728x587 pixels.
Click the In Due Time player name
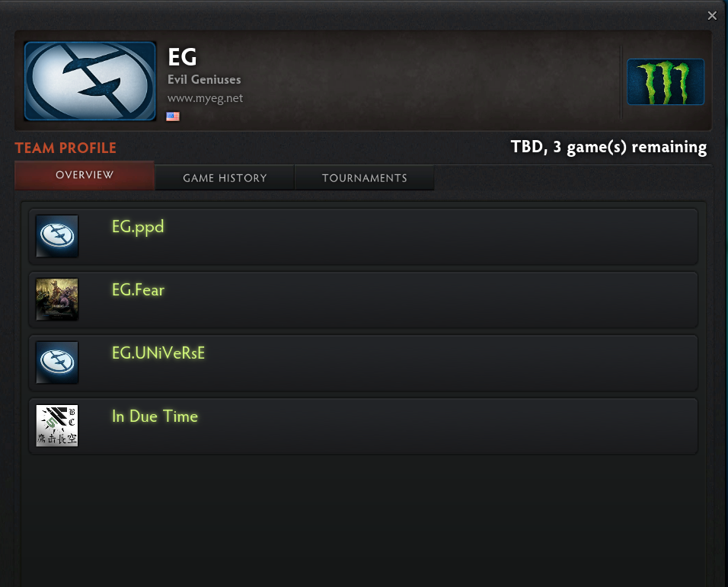tap(155, 416)
